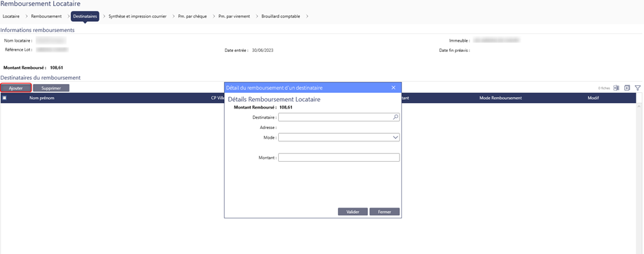Click the Supprimer button

(x=51, y=88)
